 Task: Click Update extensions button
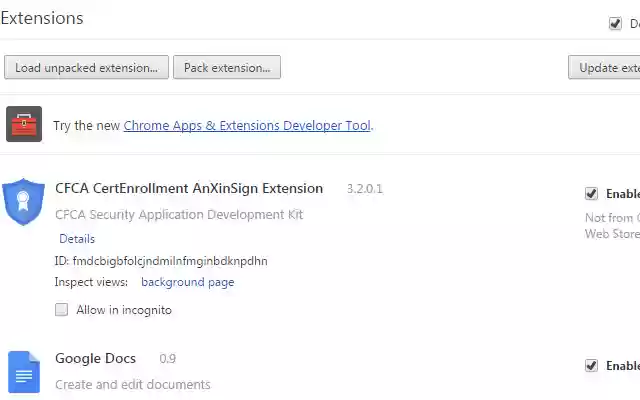click(x=604, y=67)
